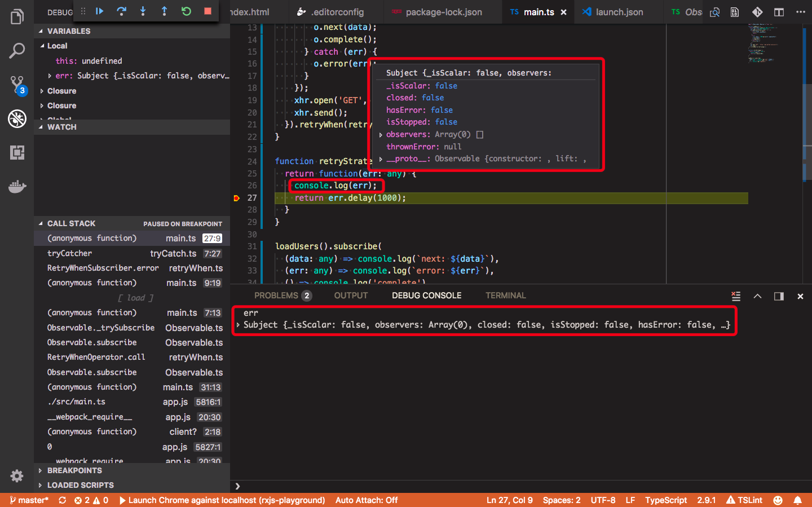This screenshot has width=812, height=507.
Task: Open the Terminal panel tab
Action: pos(505,295)
